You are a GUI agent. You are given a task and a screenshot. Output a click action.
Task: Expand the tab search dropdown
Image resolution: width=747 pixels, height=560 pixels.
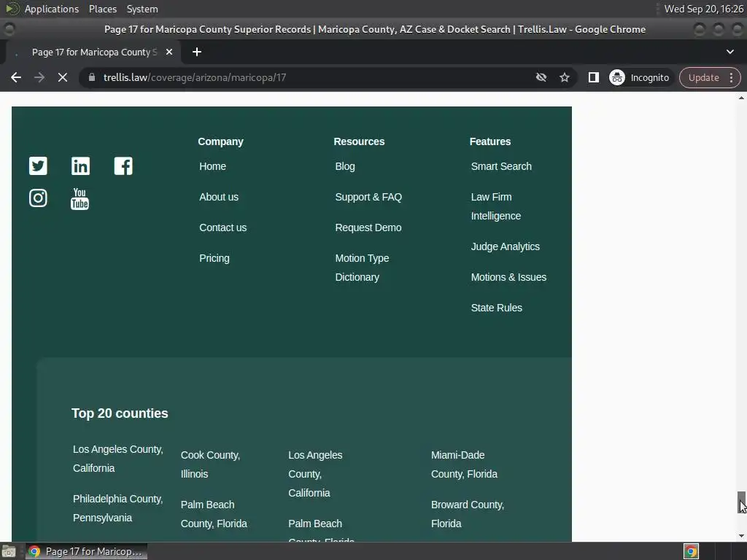729,52
